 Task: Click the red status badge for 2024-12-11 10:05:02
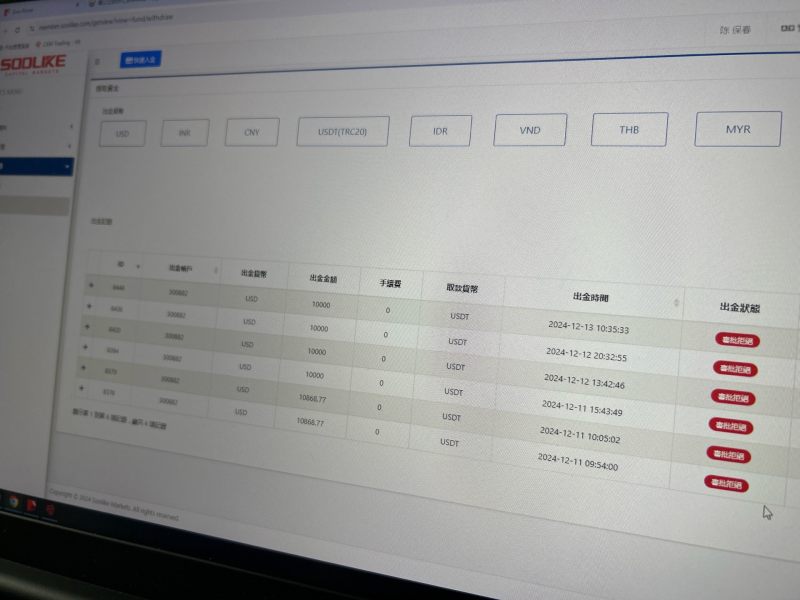pyautogui.click(x=729, y=454)
